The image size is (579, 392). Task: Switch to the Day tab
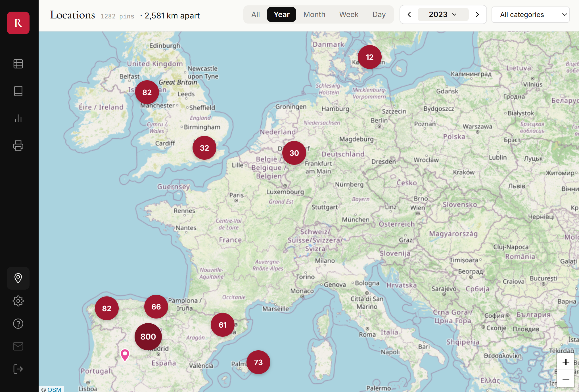379,14
